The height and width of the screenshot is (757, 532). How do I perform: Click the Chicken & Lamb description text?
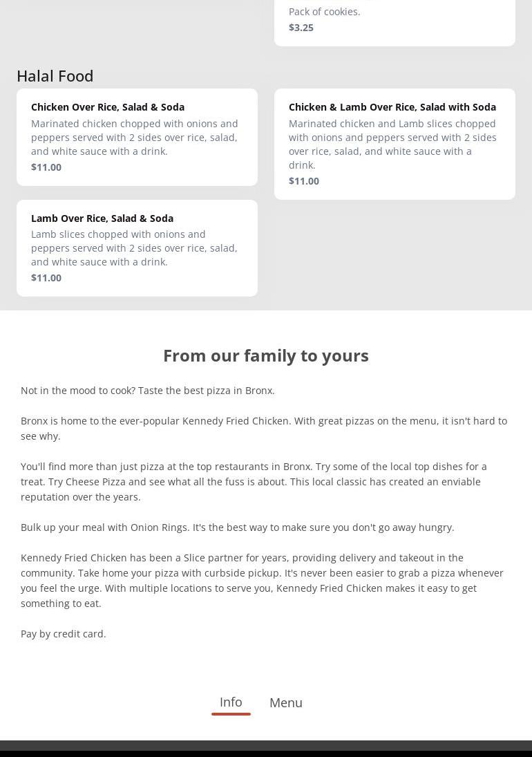click(x=392, y=144)
